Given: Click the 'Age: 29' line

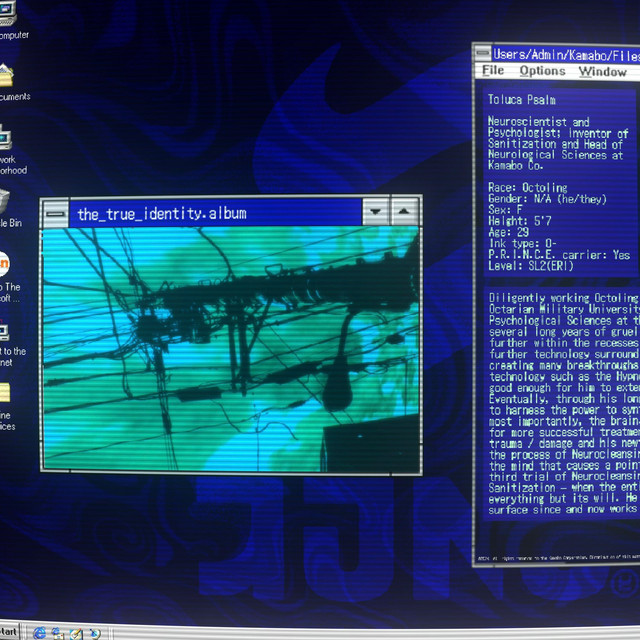Looking at the screenshot, I should coord(508,232).
